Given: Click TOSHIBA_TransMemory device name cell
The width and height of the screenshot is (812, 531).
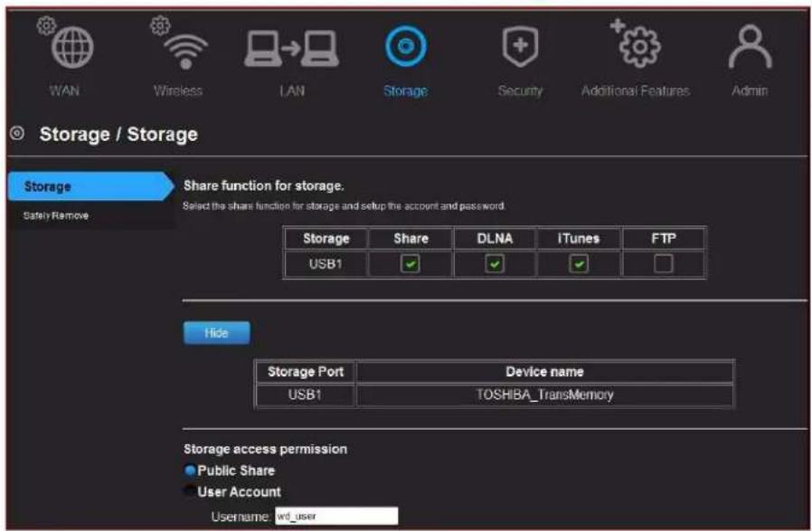Looking at the screenshot, I should point(544,394).
